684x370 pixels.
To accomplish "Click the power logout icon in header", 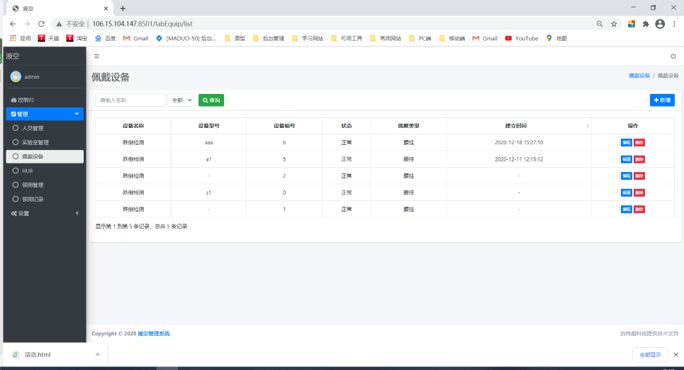I will (673, 56).
